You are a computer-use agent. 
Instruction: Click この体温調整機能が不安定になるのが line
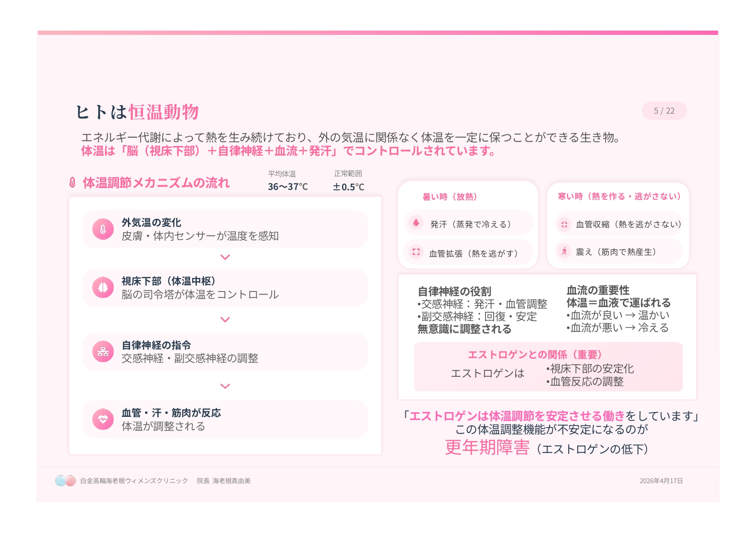coord(552,429)
